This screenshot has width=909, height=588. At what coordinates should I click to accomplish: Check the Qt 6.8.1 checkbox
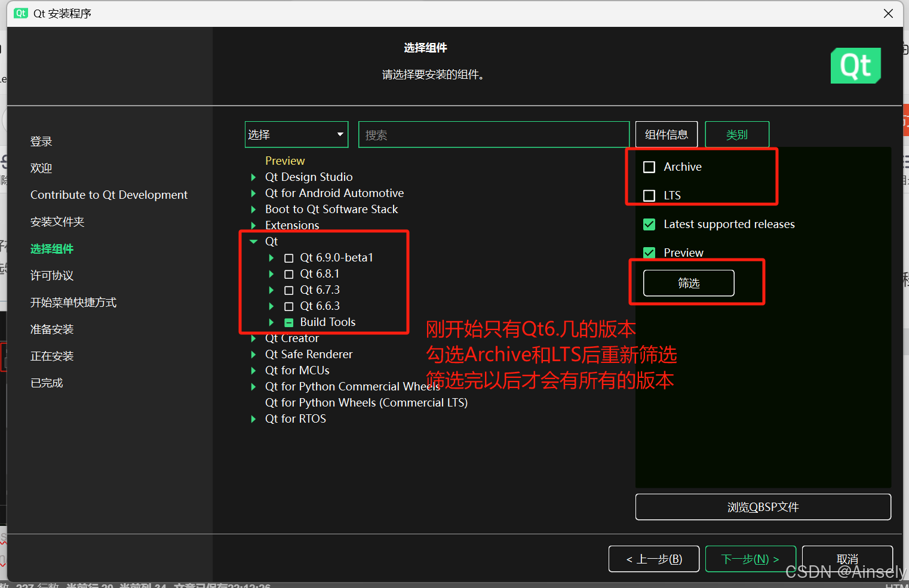289,275
